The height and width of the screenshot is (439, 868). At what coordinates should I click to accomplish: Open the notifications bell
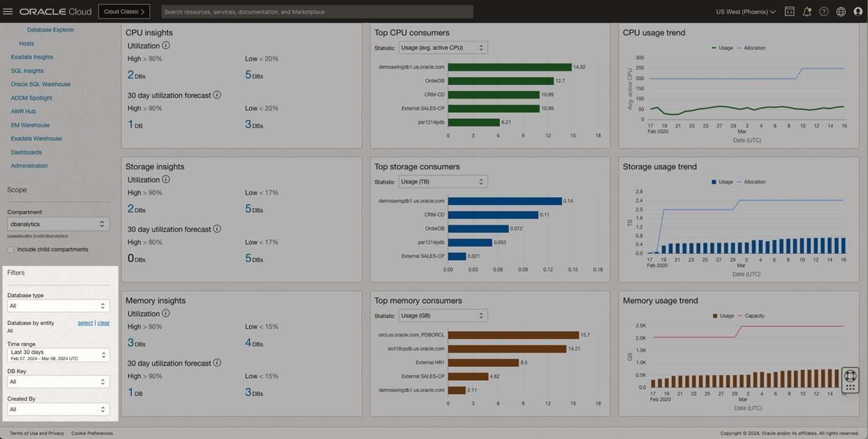coord(807,12)
